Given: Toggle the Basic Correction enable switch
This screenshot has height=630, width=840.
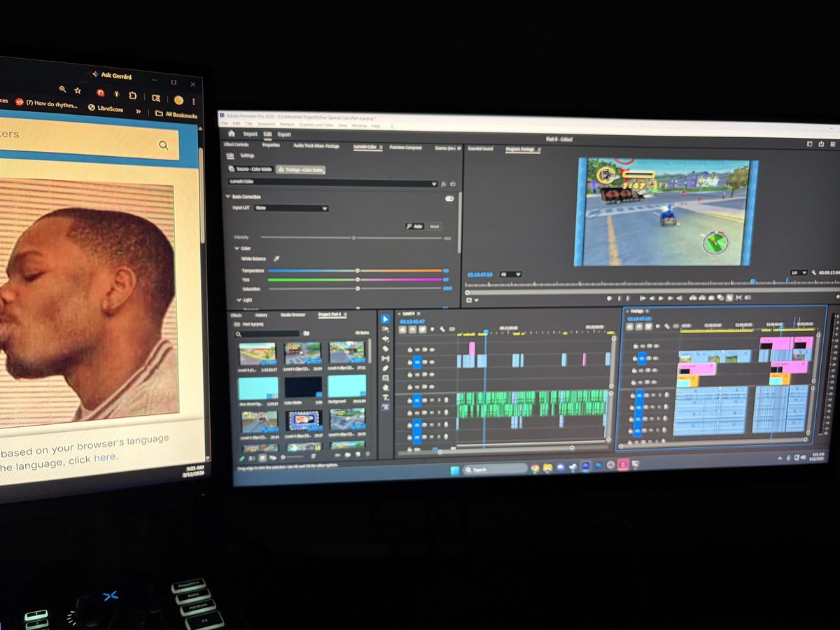Looking at the screenshot, I should [x=449, y=198].
